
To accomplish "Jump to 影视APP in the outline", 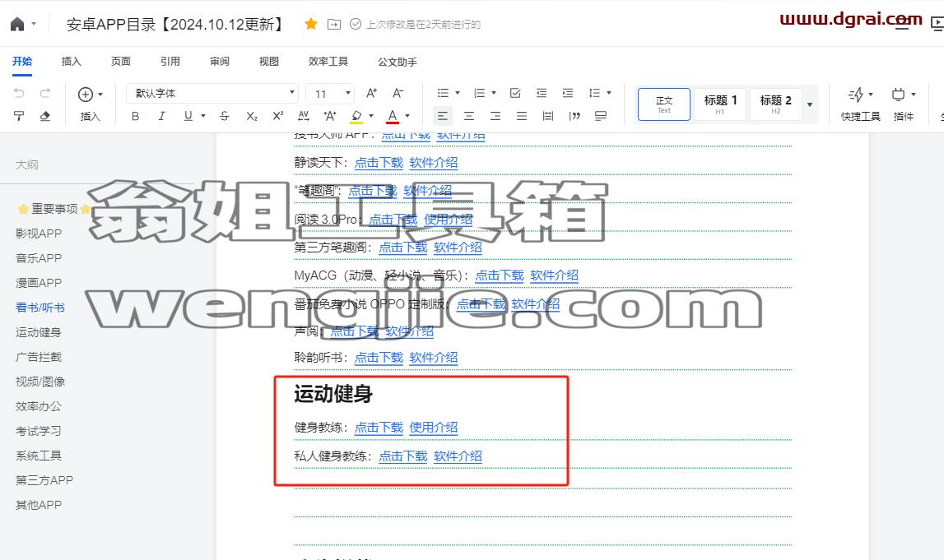I will pyautogui.click(x=39, y=234).
